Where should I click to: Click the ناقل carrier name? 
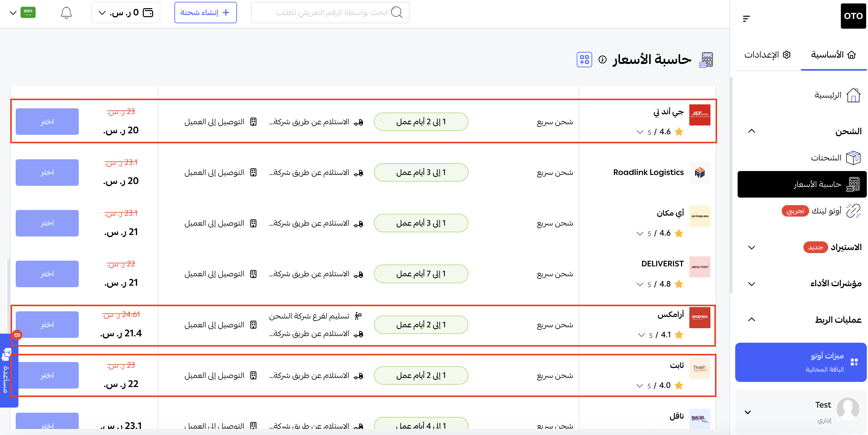677,416
